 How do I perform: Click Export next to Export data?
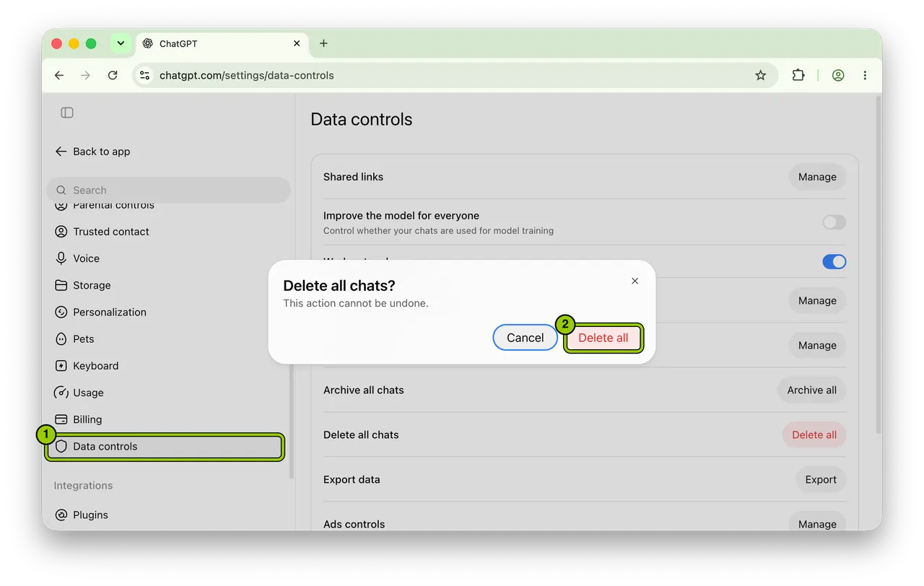click(x=821, y=480)
